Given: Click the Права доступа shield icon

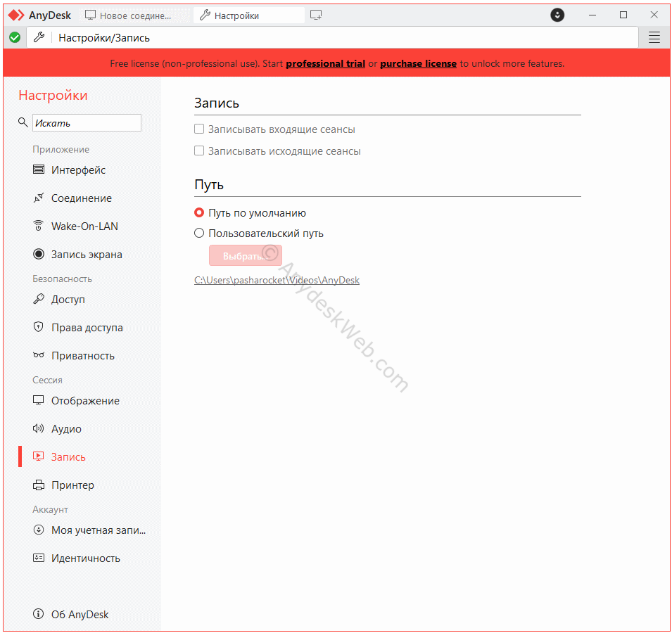Looking at the screenshot, I should [39, 327].
